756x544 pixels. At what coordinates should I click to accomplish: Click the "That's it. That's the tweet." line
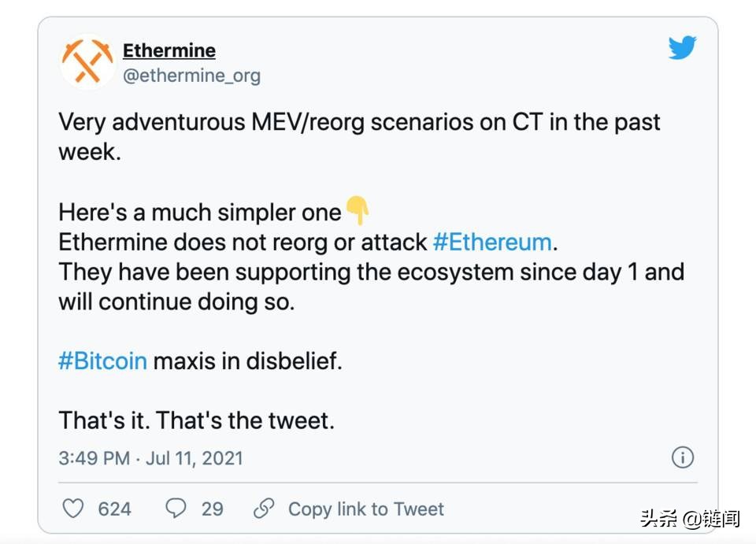coord(196,420)
